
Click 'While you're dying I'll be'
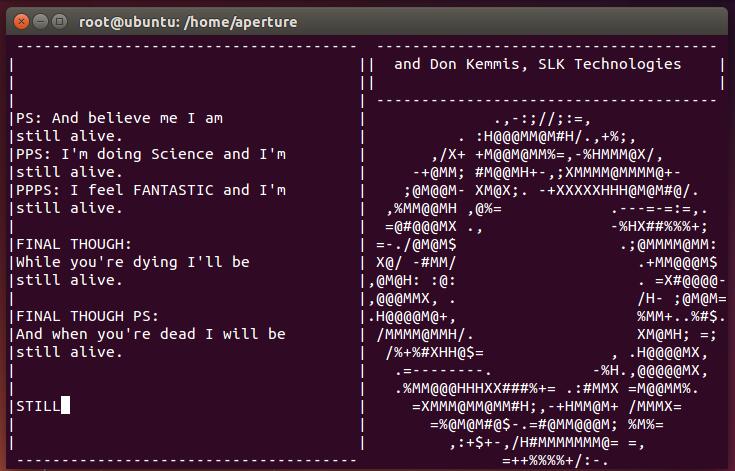click(133, 262)
